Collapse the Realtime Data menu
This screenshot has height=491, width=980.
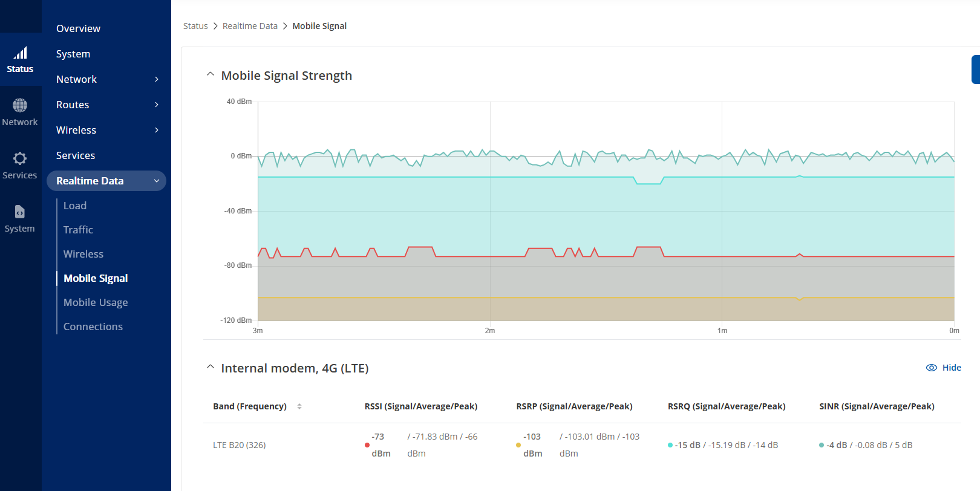click(157, 181)
